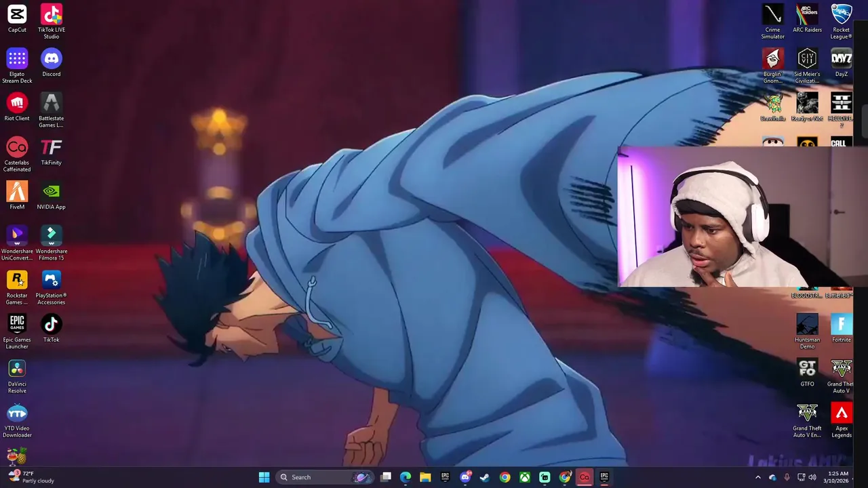
Task: Open Discord from the taskbar
Action: [x=465, y=477]
